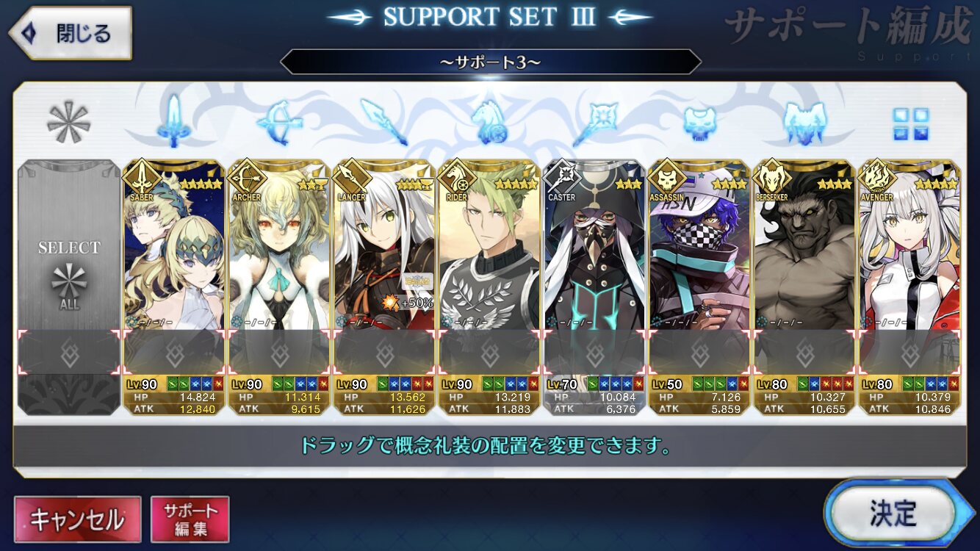
Task: Select the Avenger servant card
Action: pyautogui.click(x=909, y=245)
